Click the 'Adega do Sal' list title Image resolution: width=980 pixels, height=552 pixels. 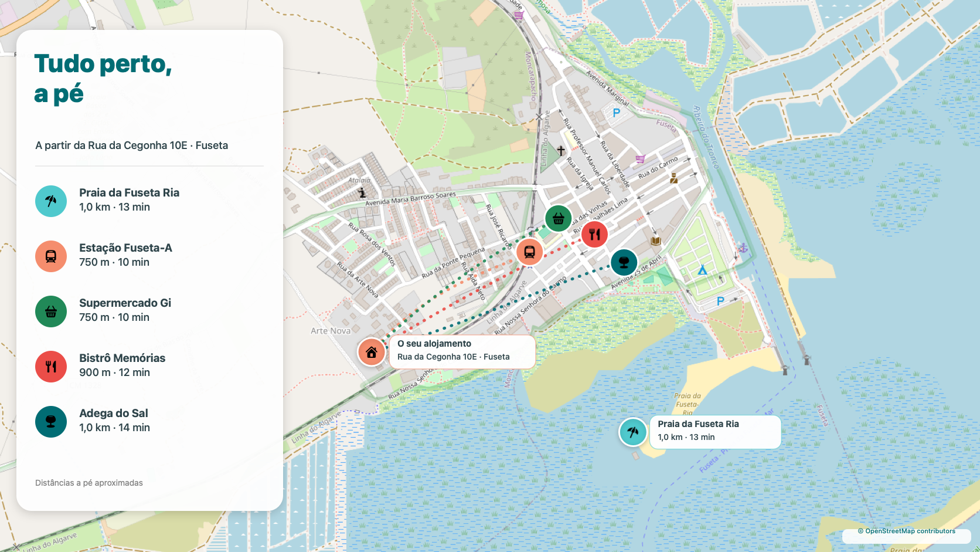[x=113, y=414]
